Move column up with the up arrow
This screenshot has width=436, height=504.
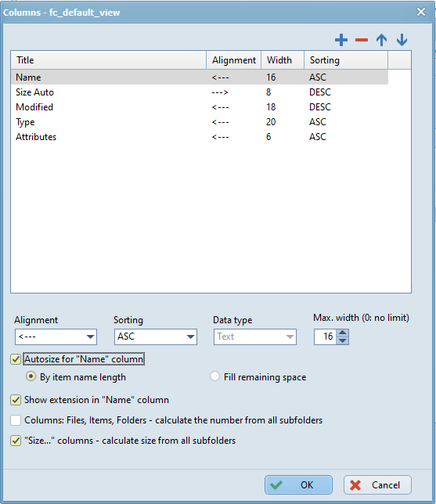(382, 40)
